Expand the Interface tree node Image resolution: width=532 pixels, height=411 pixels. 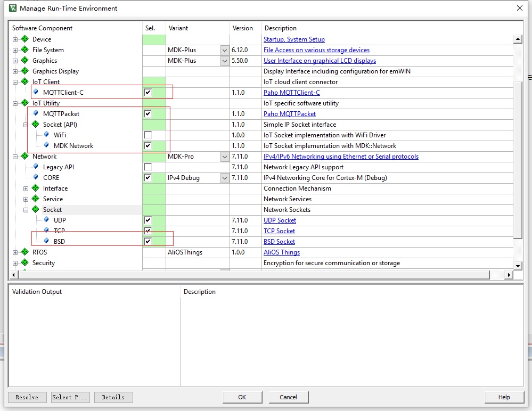pyautogui.click(x=26, y=188)
